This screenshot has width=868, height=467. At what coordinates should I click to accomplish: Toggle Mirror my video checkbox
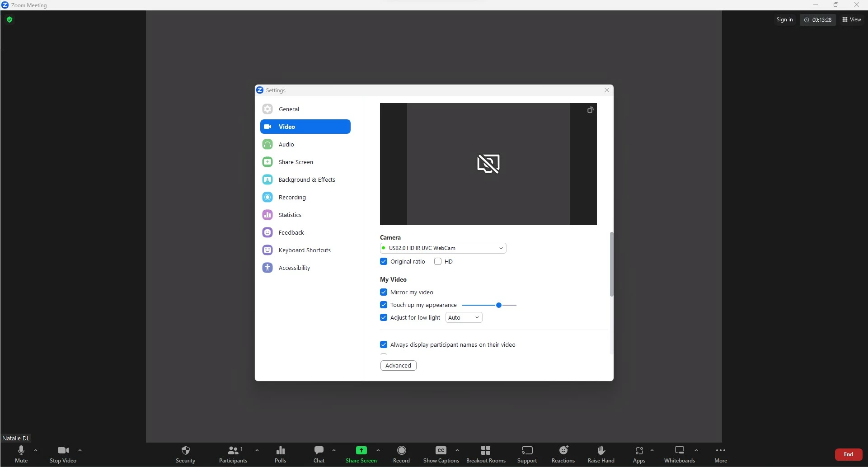(x=384, y=292)
